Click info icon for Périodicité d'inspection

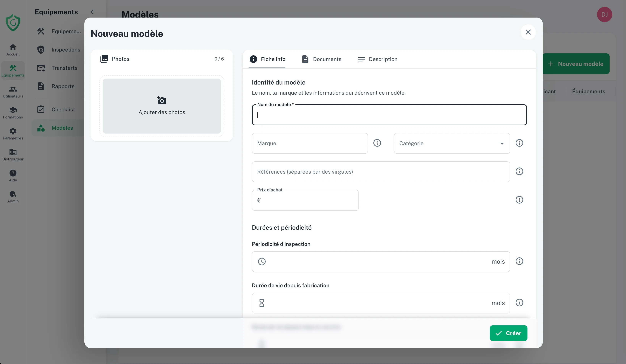click(519, 261)
